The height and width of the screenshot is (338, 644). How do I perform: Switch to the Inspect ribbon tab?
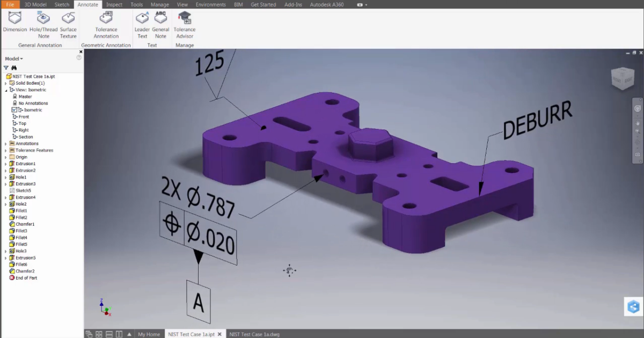coord(114,4)
